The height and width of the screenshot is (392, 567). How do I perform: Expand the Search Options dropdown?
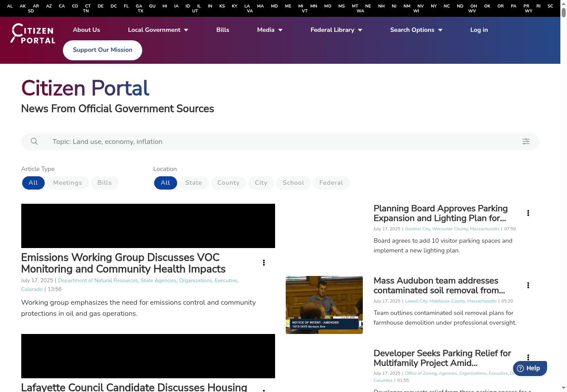[416, 30]
